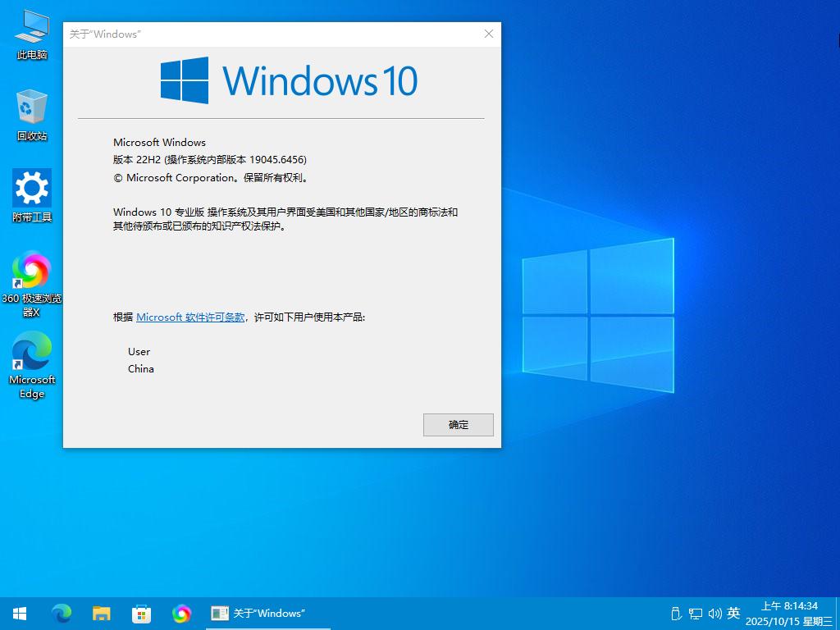
Task: Open the Windows Start menu
Action: point(20,613)
